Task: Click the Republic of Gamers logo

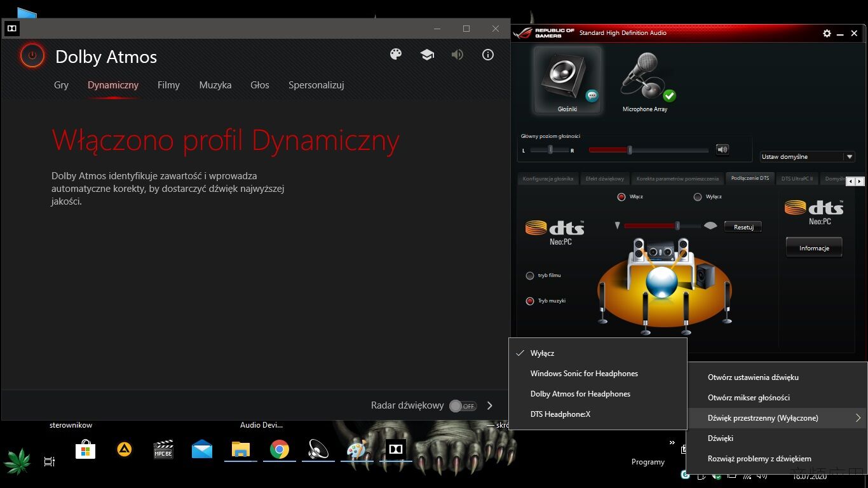Action: 545,32
